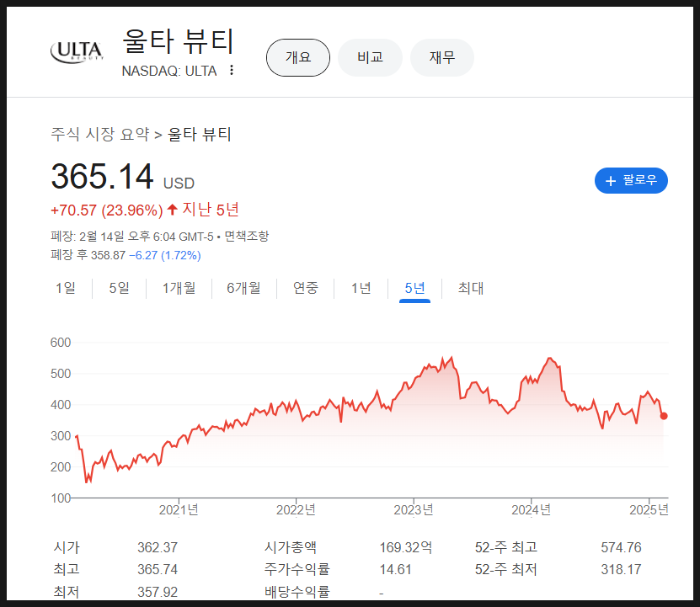
Task: Click the 600 y-axis label
Action: coord(61,343)
